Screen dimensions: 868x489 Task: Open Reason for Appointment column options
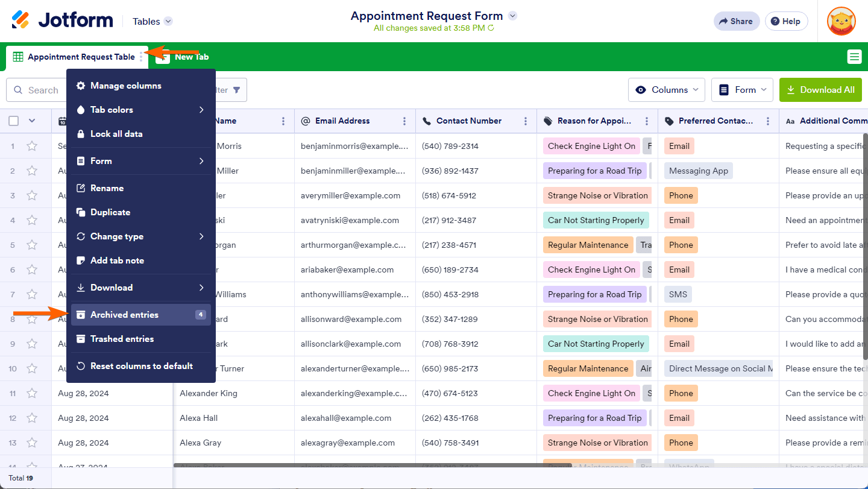click(647, 121)
